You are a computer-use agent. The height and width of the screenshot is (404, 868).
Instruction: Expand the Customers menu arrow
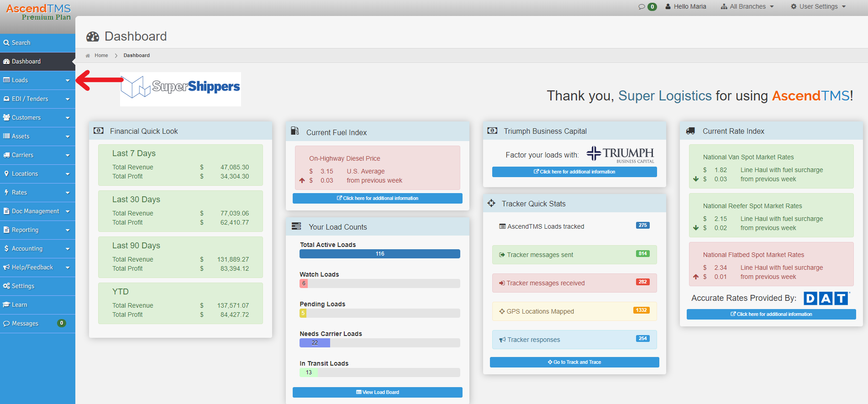[x=68, y=118]
